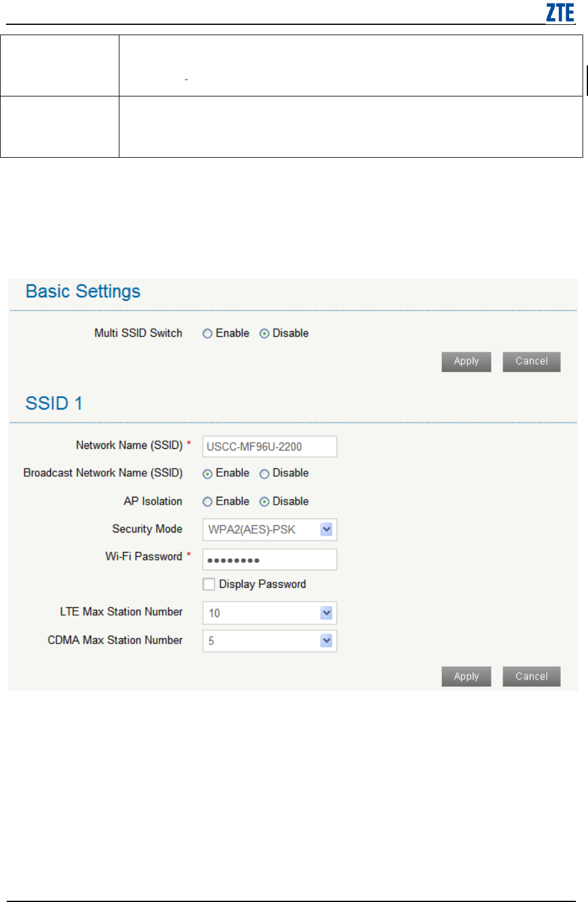Click the SSID 1 heading
This screenshot has width=588, height=902.
tap(54, 403)
